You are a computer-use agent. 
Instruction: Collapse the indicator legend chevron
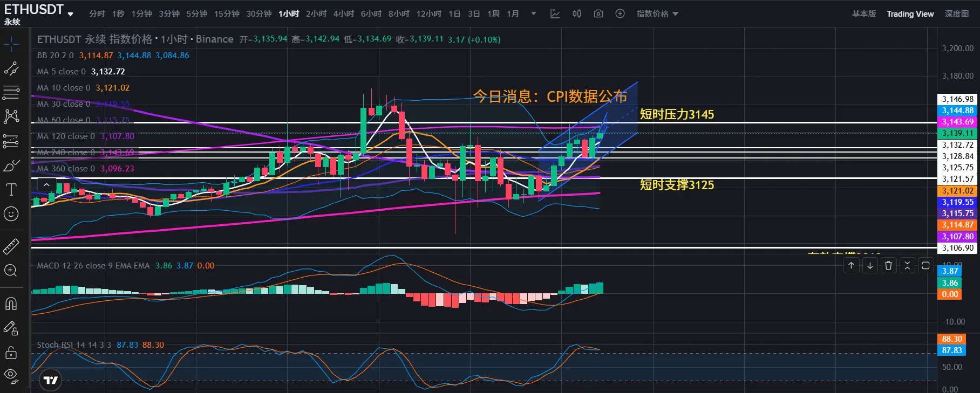[x=47, y=185]
